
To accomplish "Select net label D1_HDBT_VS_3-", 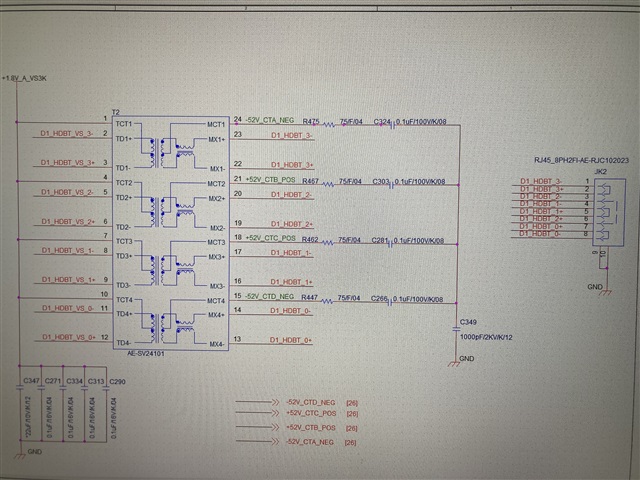I will point(67,133).
